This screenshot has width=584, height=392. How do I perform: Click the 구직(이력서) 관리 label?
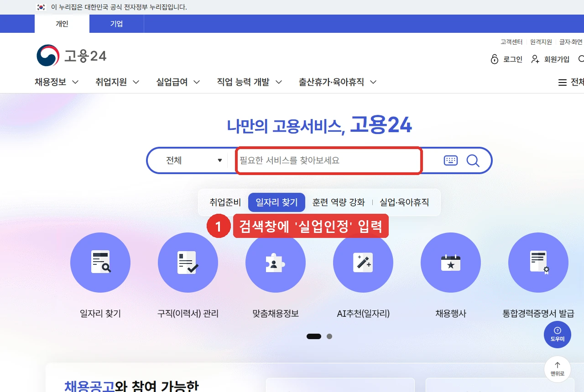tap(188, 314)
